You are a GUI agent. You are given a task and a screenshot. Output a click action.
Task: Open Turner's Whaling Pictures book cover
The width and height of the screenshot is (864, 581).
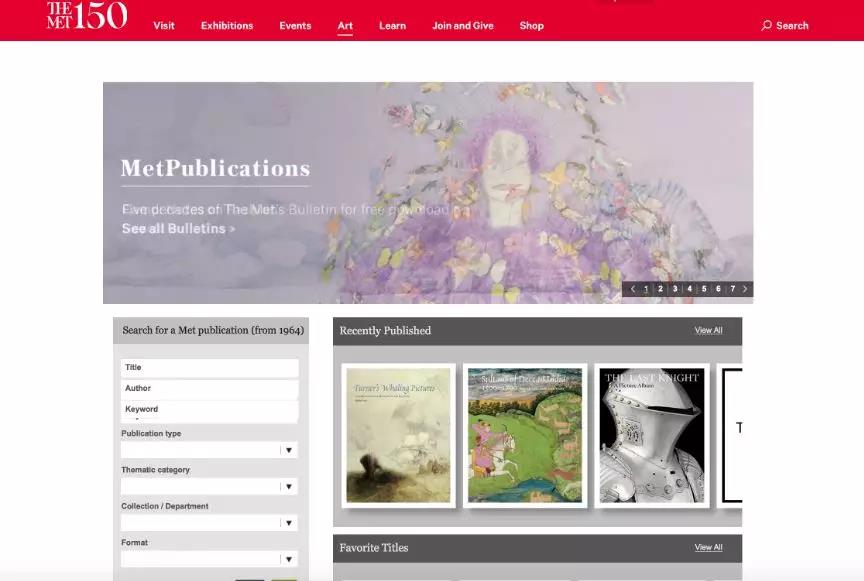click(398, 435)
